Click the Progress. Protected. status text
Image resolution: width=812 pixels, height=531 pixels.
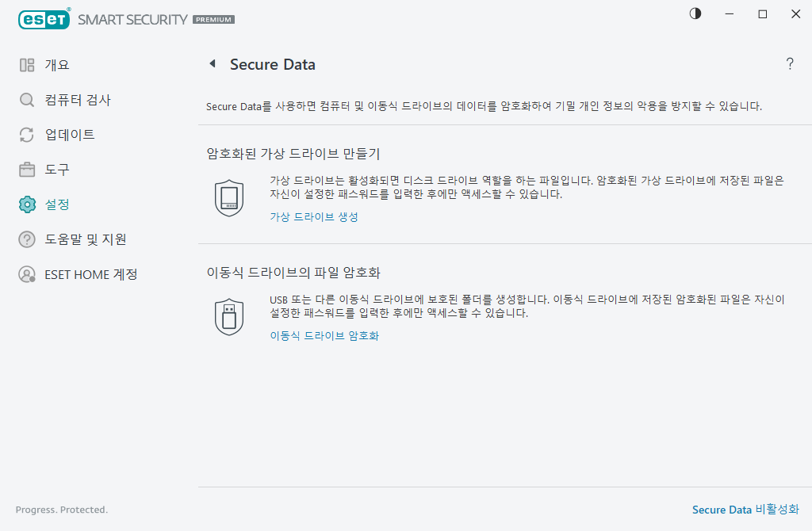pos(60,510)
